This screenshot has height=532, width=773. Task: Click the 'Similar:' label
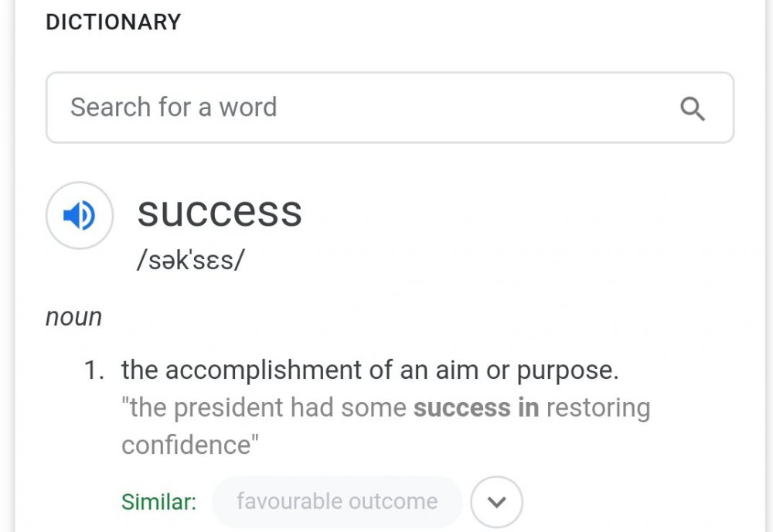coord(158,502)
